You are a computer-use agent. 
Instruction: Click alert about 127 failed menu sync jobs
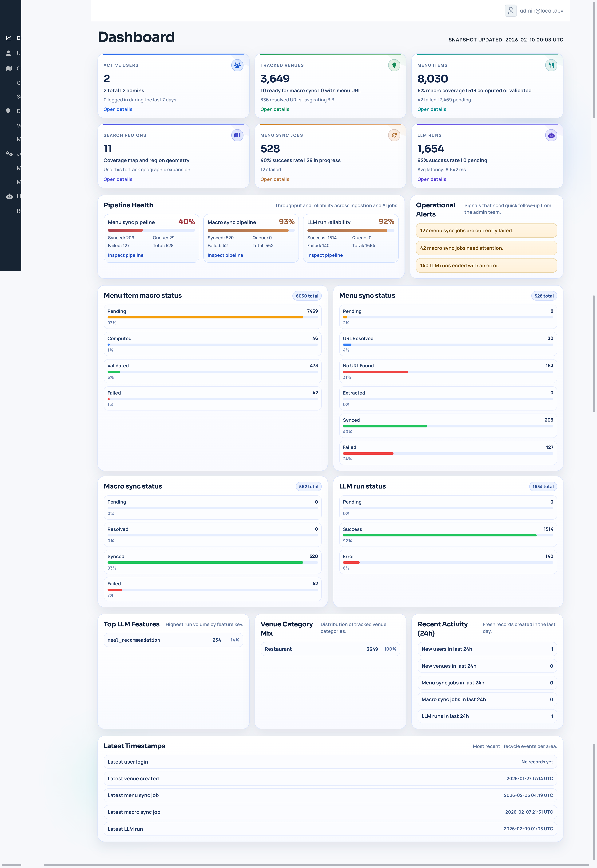click(x=486, y=231)
